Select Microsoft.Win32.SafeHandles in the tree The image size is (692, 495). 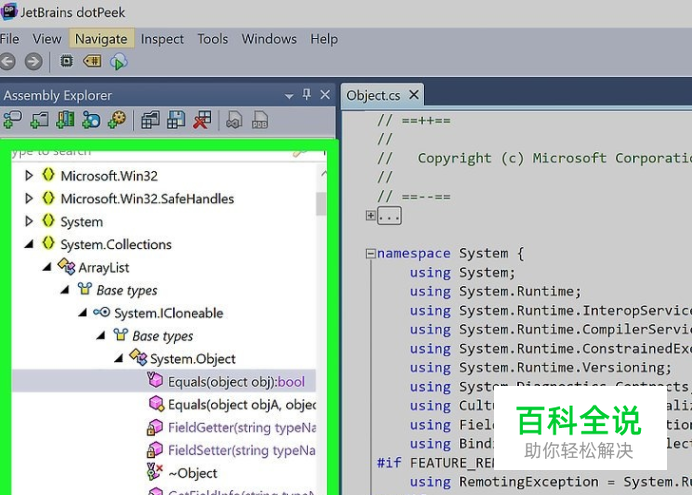point(147,199)
